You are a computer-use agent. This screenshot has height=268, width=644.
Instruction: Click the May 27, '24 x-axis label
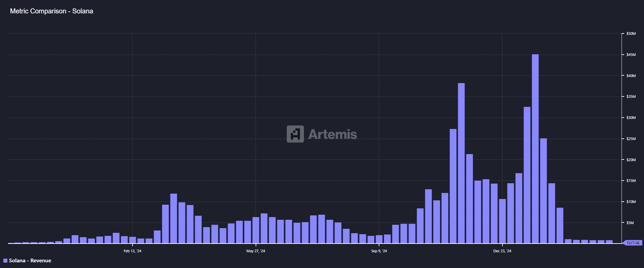(x=256, y=251)
